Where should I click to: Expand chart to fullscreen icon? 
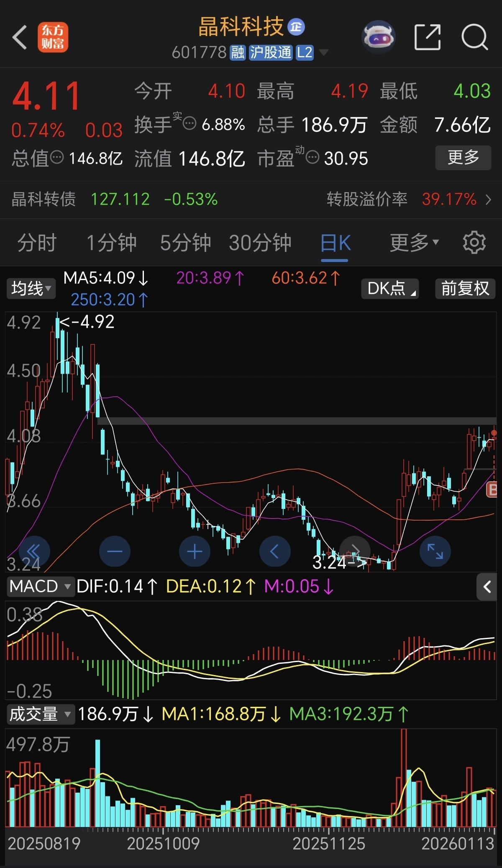click(435, 551)
